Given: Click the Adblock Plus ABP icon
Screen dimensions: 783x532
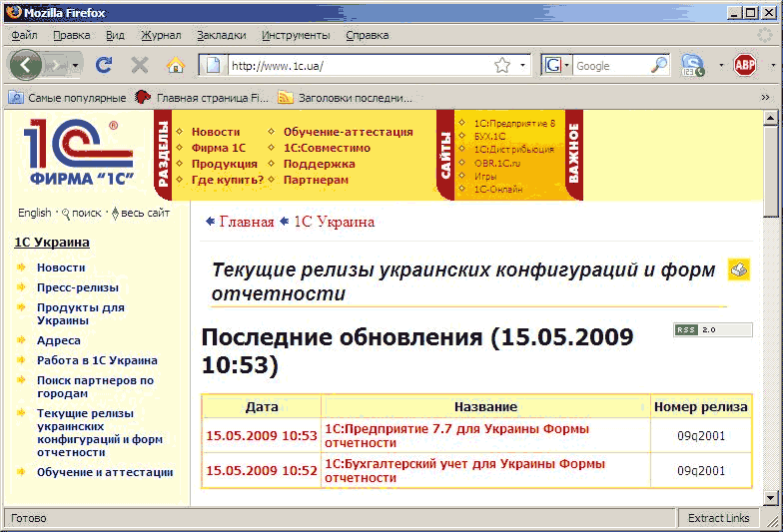Looking at the screenshot, I should (745, 66).
